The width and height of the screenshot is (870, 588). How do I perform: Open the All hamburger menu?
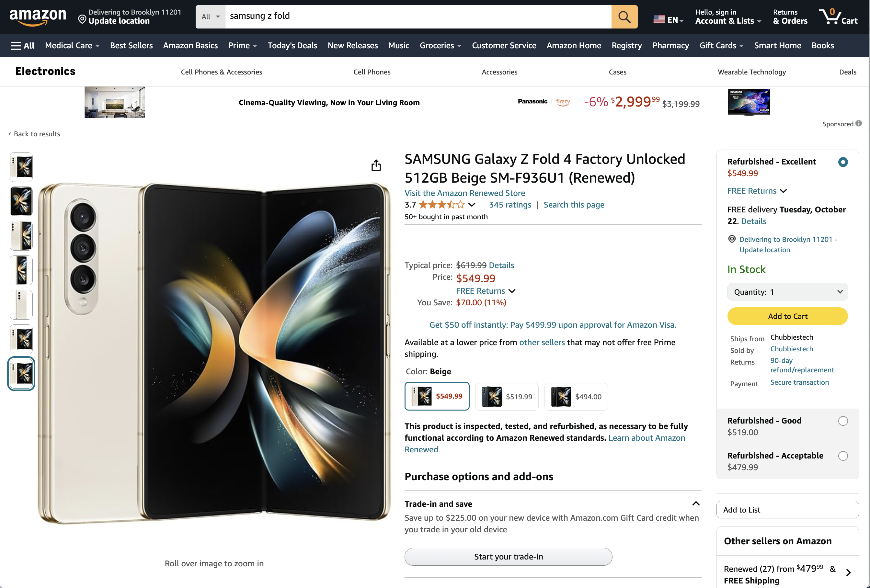click(x=22, y=45)
